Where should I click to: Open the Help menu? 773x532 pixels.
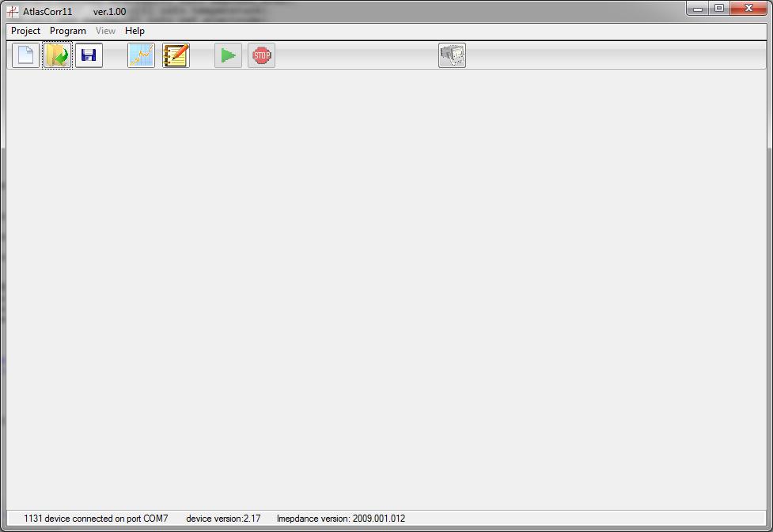(135, 31)
